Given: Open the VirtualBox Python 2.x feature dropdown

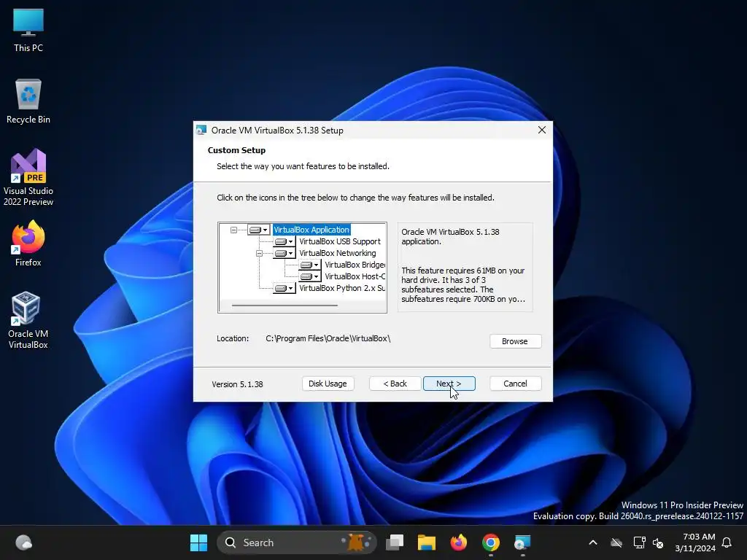Looking at the screenshot, I should [285, 288].
